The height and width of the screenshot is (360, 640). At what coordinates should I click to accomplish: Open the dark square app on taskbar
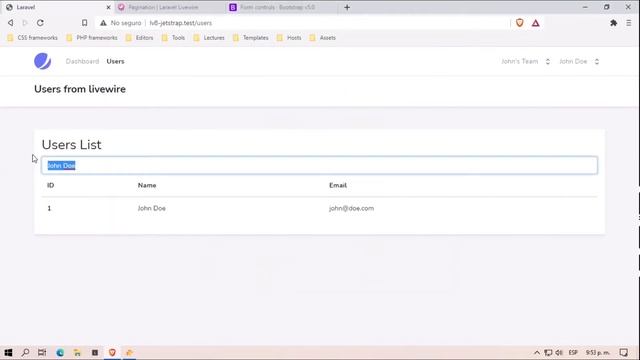coord(95,352)
